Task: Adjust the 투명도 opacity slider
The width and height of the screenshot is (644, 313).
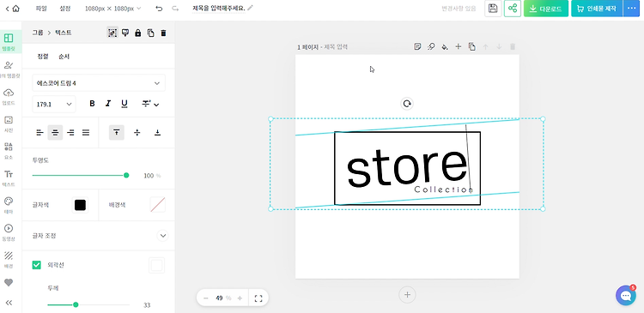Action: point(81,175)
